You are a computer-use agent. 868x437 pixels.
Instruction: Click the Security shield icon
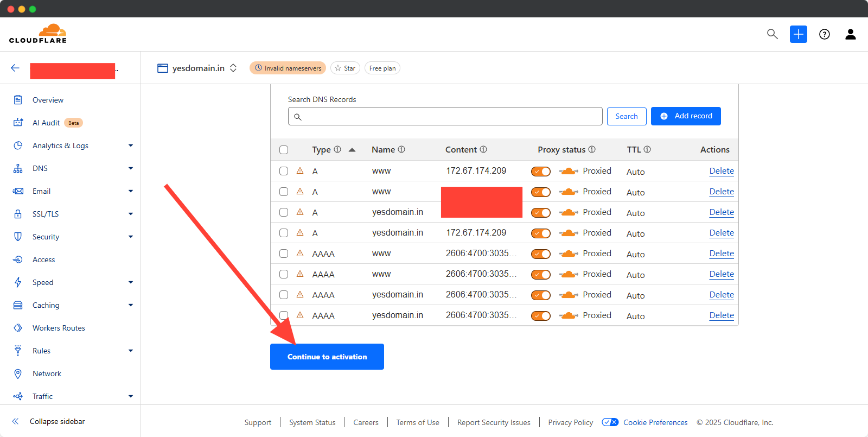pos(18,237)
